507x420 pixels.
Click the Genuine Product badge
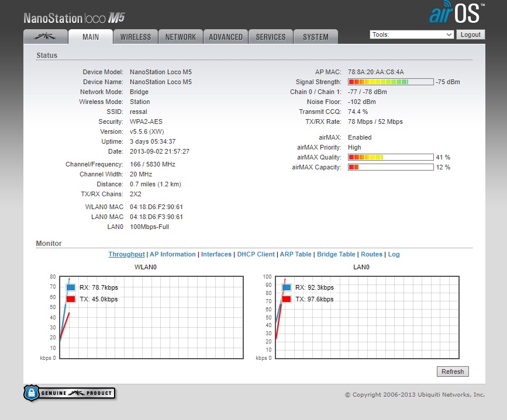[x=70, y=393]
